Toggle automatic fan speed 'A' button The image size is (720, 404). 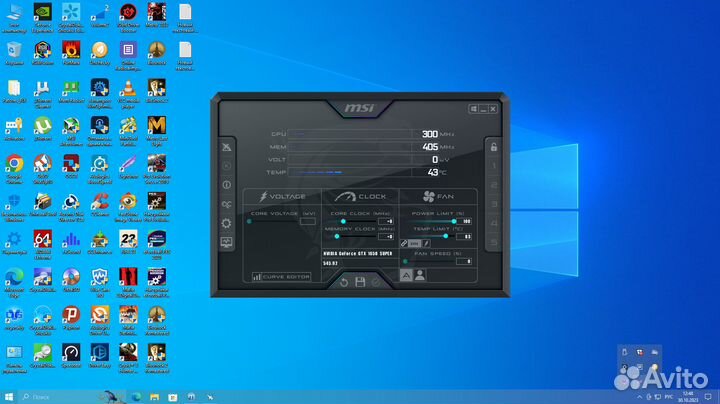tap(407, 274)
